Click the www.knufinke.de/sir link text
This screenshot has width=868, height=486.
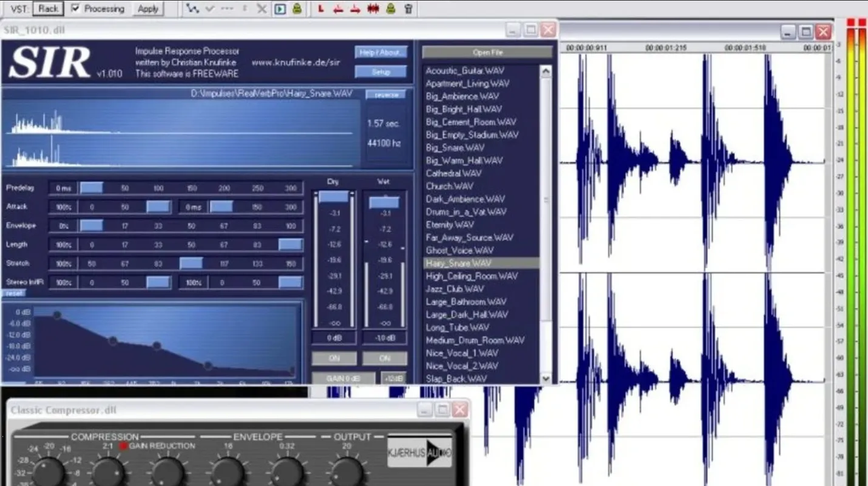point(295,62)
